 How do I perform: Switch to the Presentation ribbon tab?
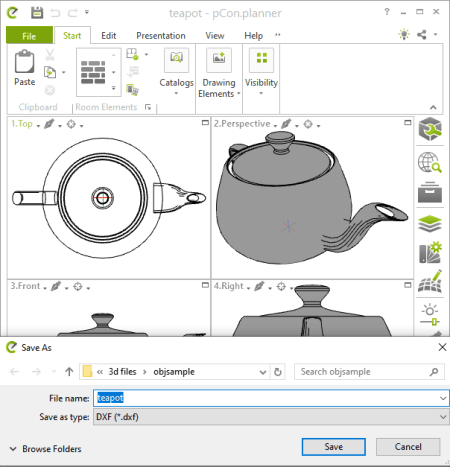point(161,36)
